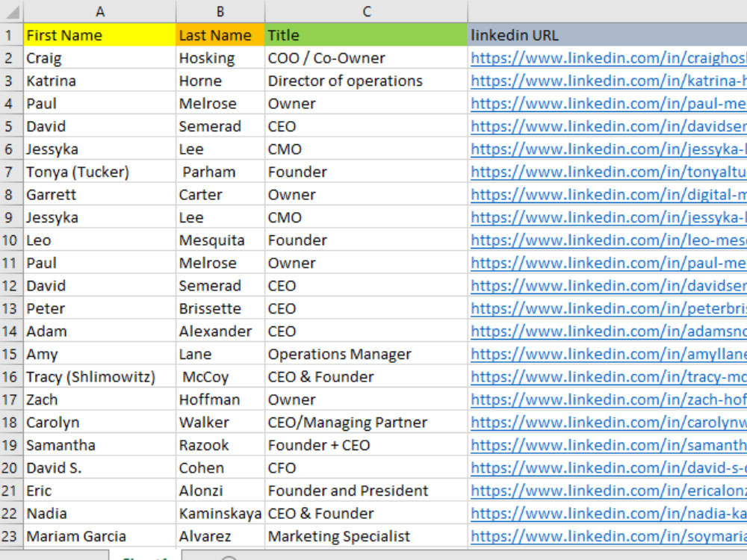The image size is (747, 560).
Task: Select the green Title header cell
Action: (366, 35)
